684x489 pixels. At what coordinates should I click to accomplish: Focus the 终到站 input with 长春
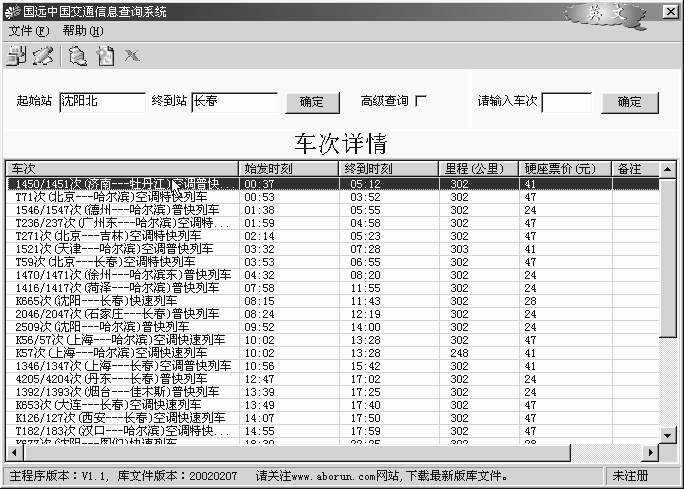click(234, 102)
